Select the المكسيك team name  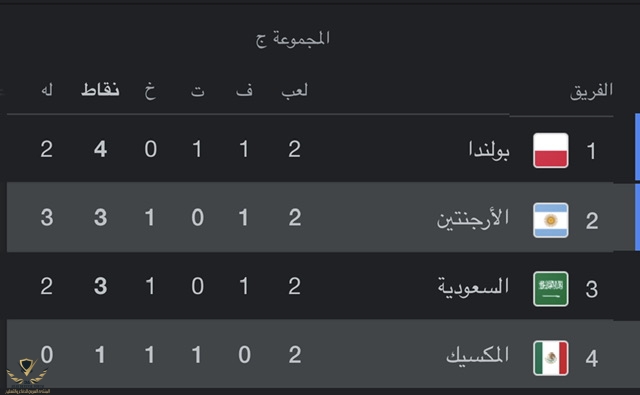point(478,356)
